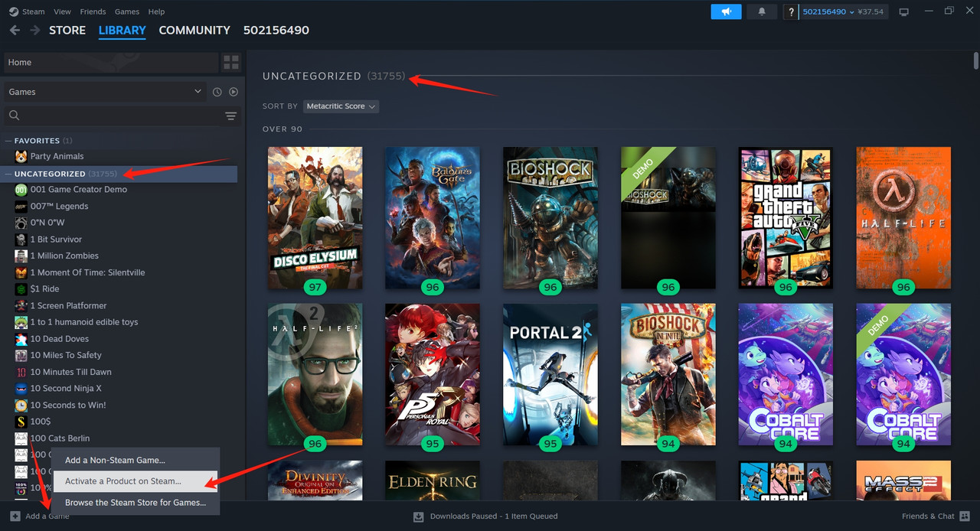Open the Cobalt Core DEMO cover
The width and height of the screenshot is (980, 531).
(903, 375)
